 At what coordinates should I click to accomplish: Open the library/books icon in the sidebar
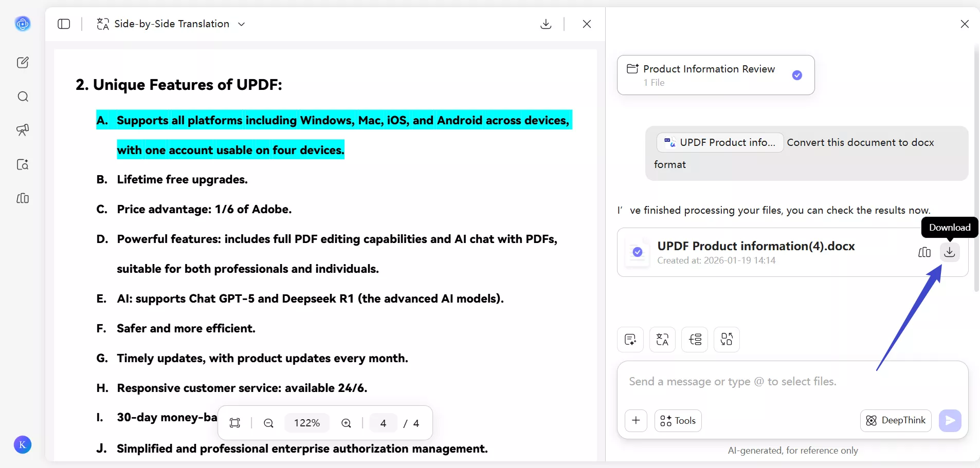pos(23,199)
